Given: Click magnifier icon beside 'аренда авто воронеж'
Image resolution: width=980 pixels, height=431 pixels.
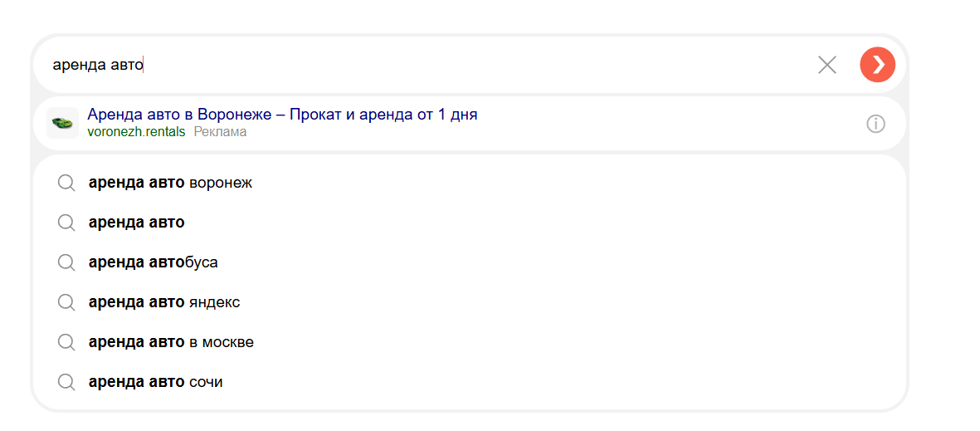Looking at the screenshot, I should 66,183.
